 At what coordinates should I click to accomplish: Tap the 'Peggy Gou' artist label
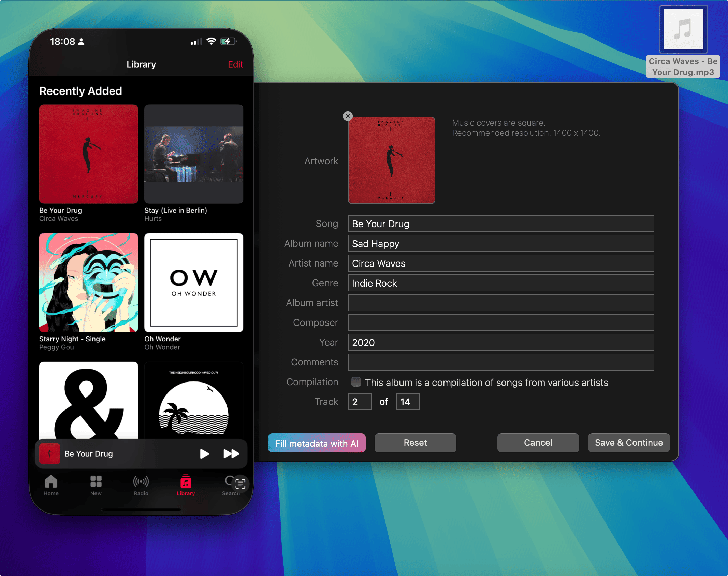point(57,347)
